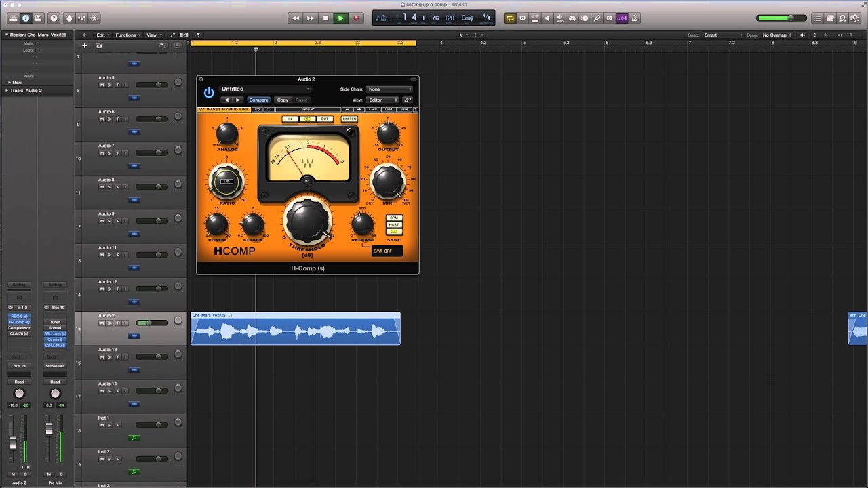Open the Inspector info button

coord(26,18)
